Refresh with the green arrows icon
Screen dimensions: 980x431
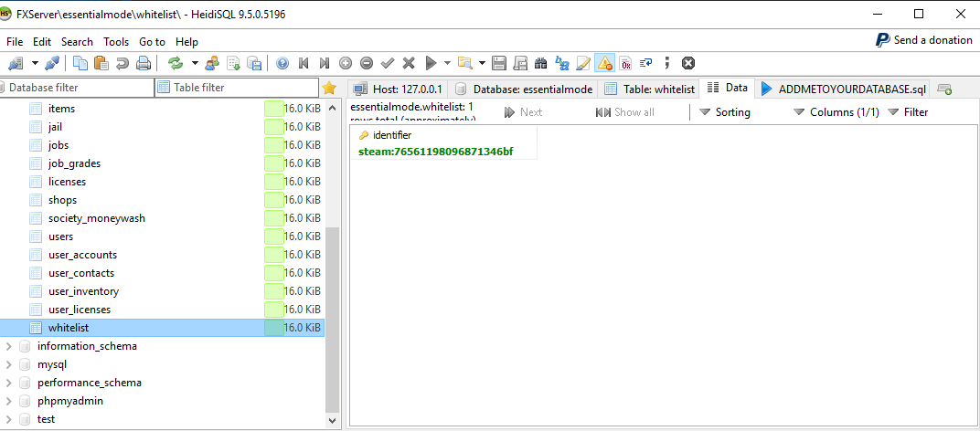point(176,63)
